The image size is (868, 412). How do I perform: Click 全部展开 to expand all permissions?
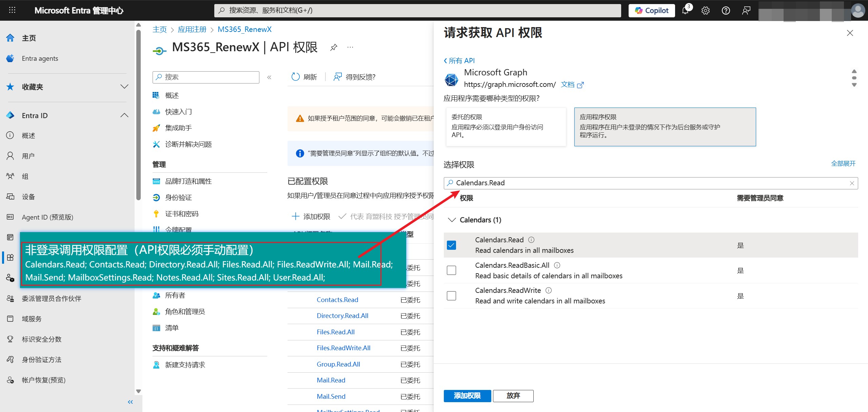click(x=843, y=164)
